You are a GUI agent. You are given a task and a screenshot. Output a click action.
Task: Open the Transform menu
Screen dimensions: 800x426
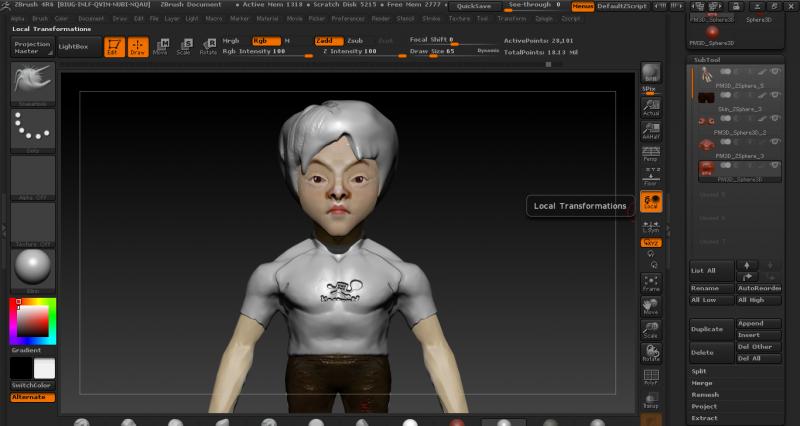click(x=512, y=18)
